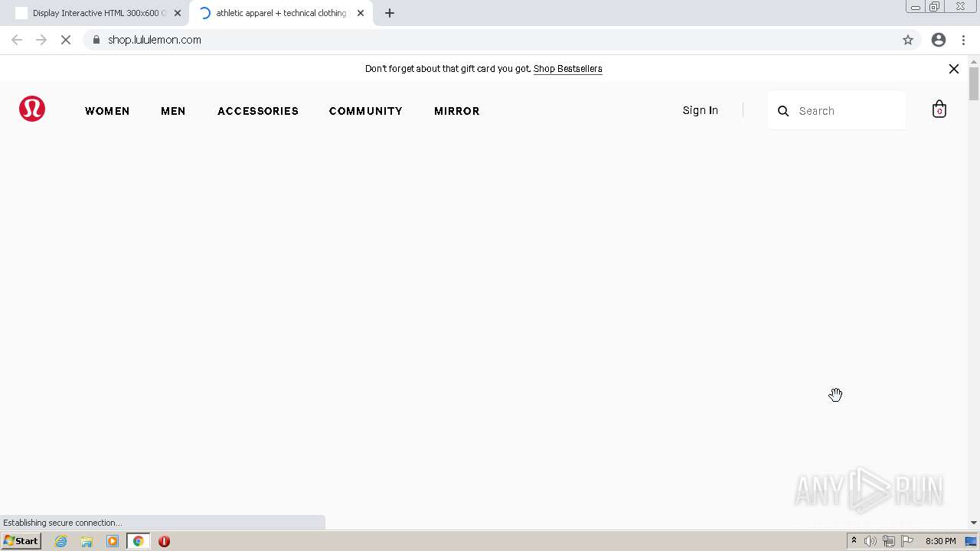
Task: Stop loading the page
Action: coord(66,40)
